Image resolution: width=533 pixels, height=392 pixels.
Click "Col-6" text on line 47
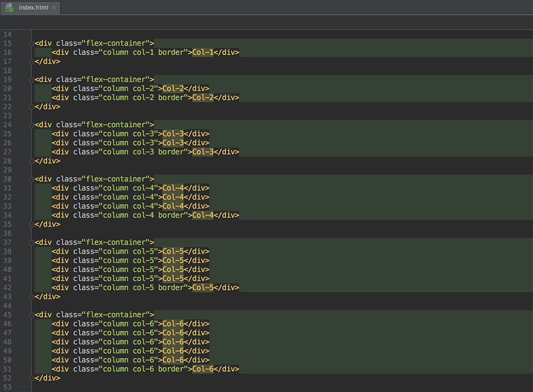(x=173, y=333)
